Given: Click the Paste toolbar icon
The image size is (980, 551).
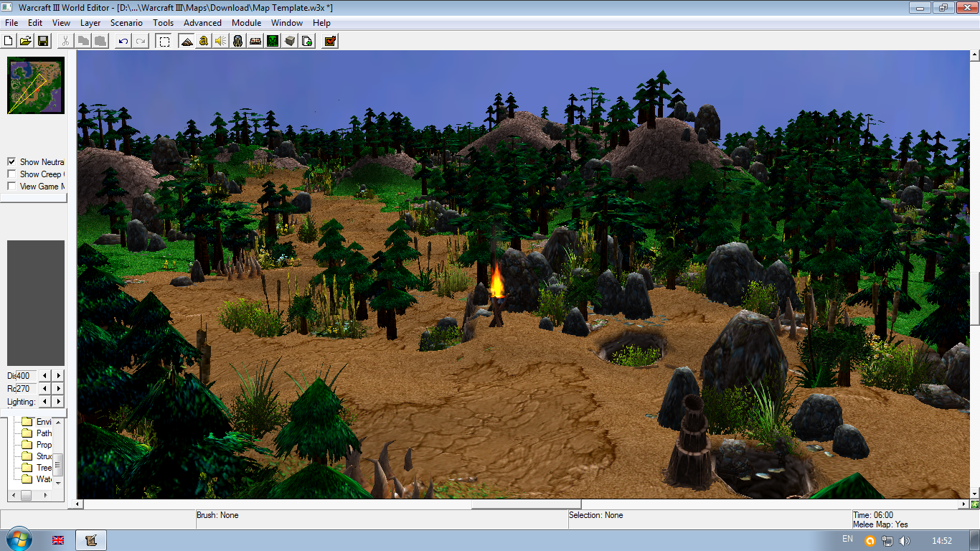Looking at the screenshot, I should (x=100, y=41).
